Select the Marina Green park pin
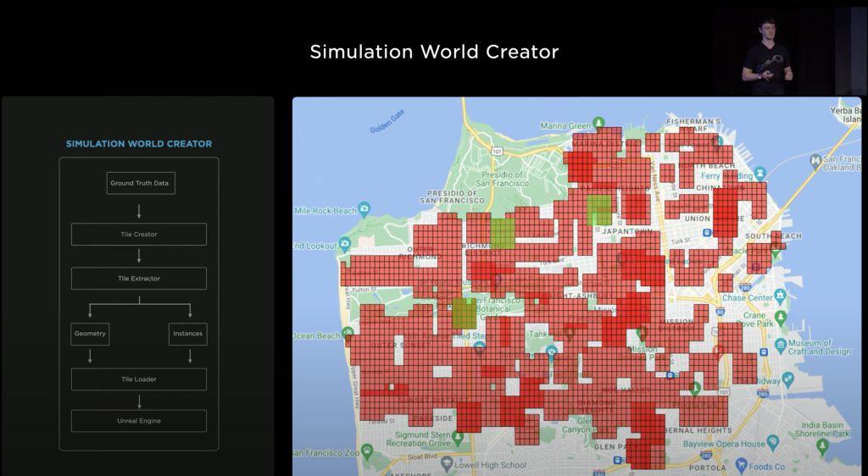The height and width of the screenshot is (476, 868). (598, 122)
